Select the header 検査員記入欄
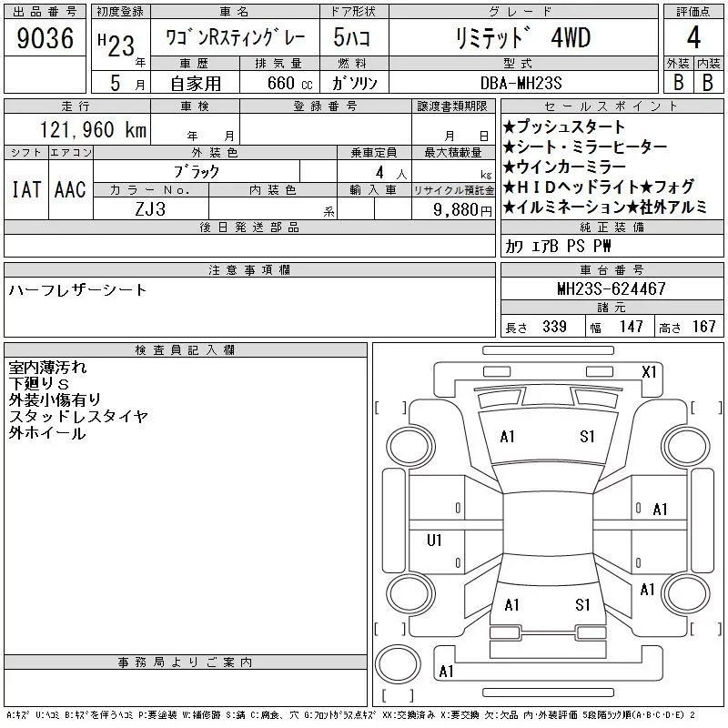Viewport: 728px width, 728px height. point(185,349)
